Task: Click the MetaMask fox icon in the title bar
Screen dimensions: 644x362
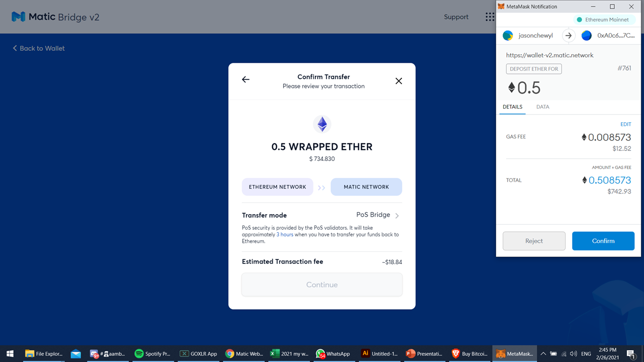Action: [502, 7]
